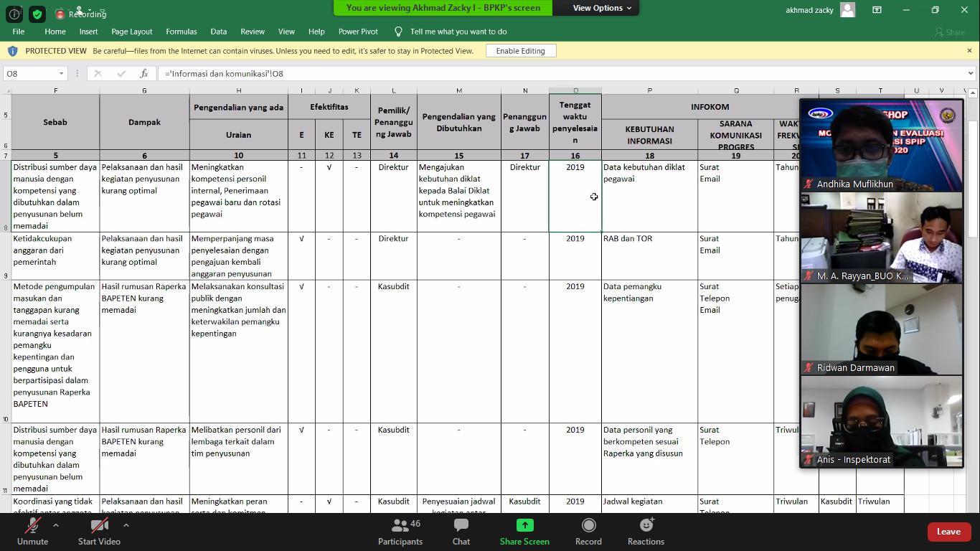Click the 'Efektifitas' header cell
The width and height of the screenshot is (980, 551).
329,107
